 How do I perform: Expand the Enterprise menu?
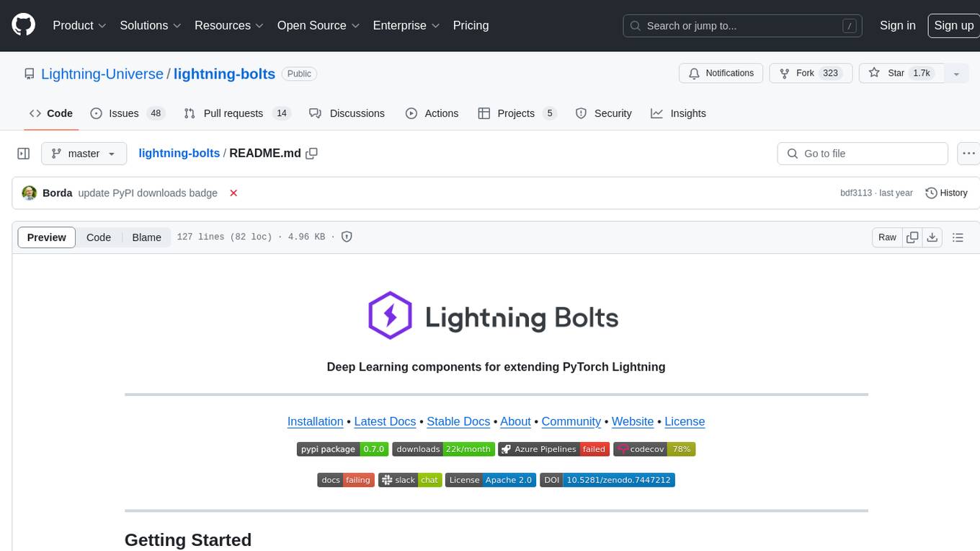406,25
